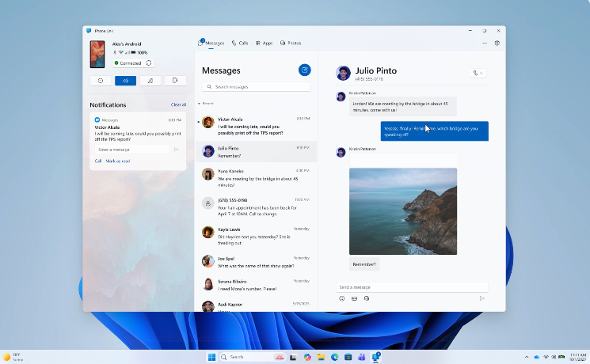590x364 pixels.
Task: Collapse the Recent conversations group
Action: click(x=205, y=104)
